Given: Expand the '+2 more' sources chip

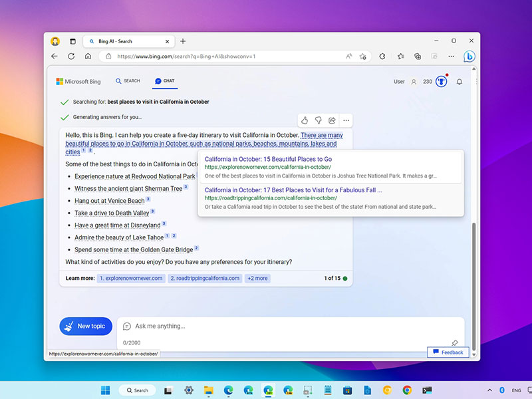Looking at the screenshot, I should click(x=257, y=278).
